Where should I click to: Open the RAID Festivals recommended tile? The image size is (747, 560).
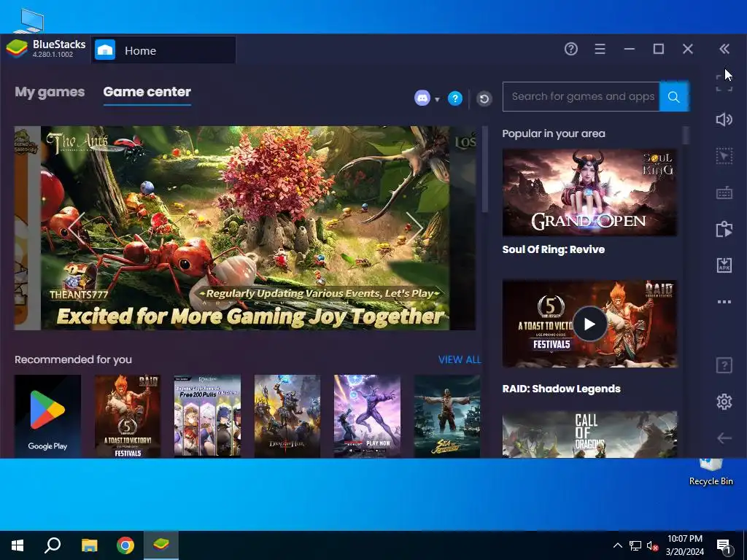coord(127,416)
